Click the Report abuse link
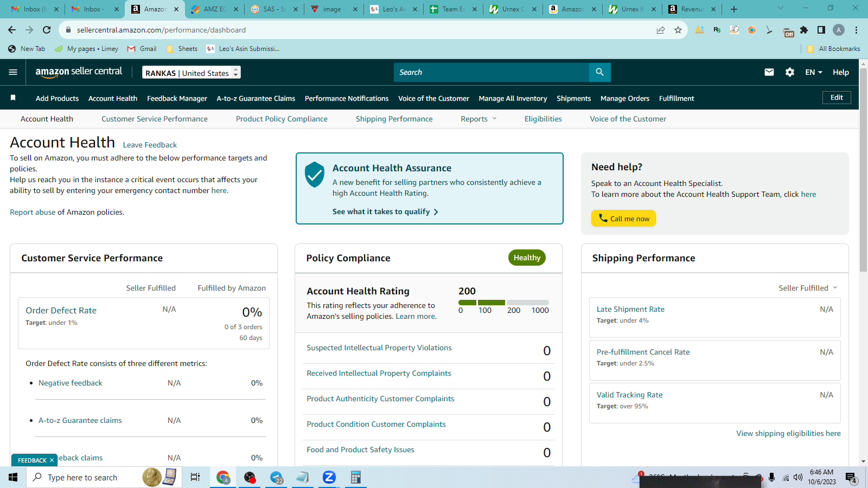 tap(33, 212)
